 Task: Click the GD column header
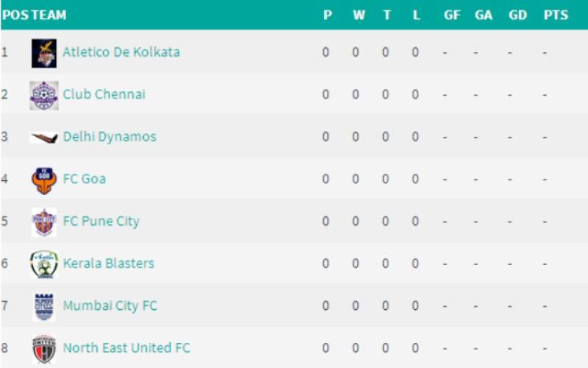(517, 15)
